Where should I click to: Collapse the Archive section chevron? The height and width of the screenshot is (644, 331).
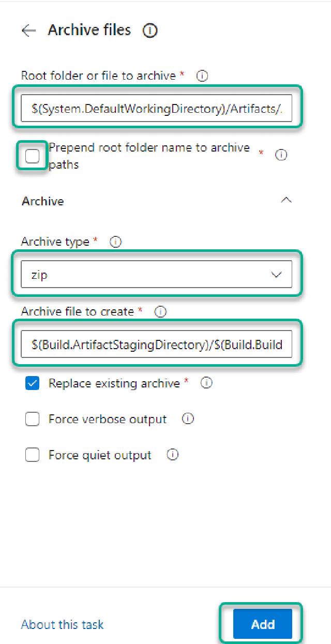tap(285, 201)
